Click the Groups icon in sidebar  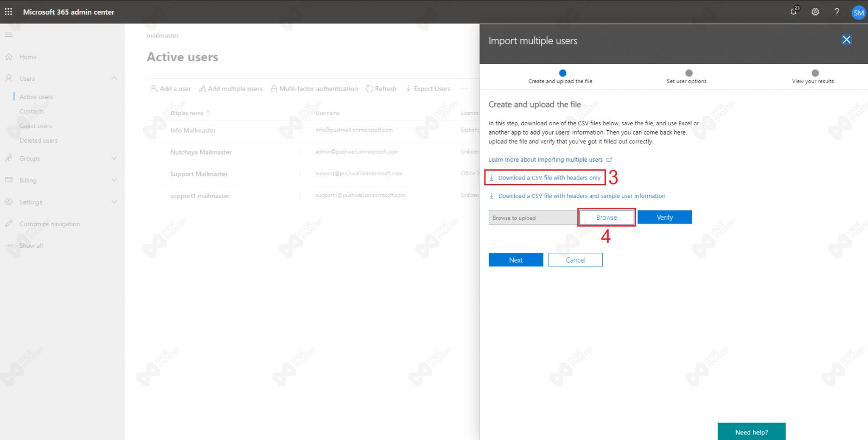[x=9, y=158]
